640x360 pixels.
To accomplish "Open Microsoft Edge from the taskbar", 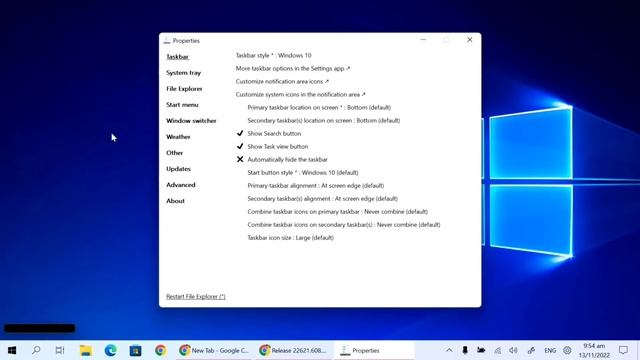I will coord(111,350).
